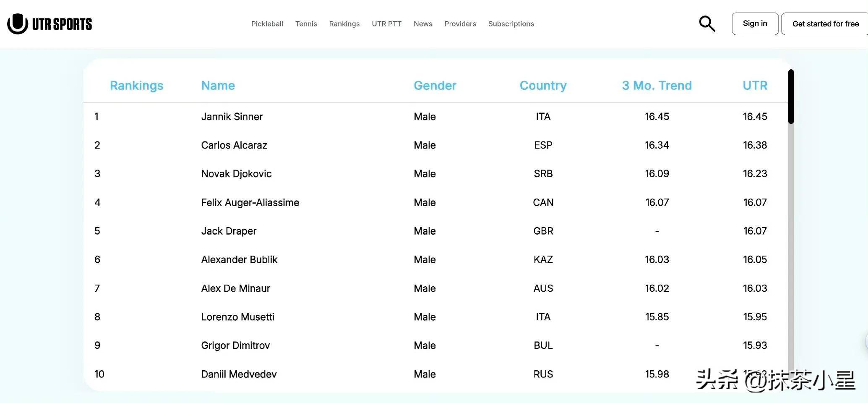Select Novak Djokovic in the table

[236, 174]
